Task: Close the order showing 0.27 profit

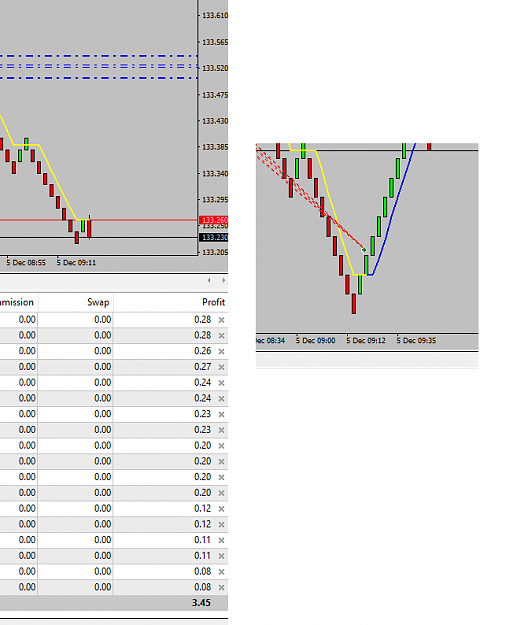Action: pyautogui.click(x=222, y=367)
